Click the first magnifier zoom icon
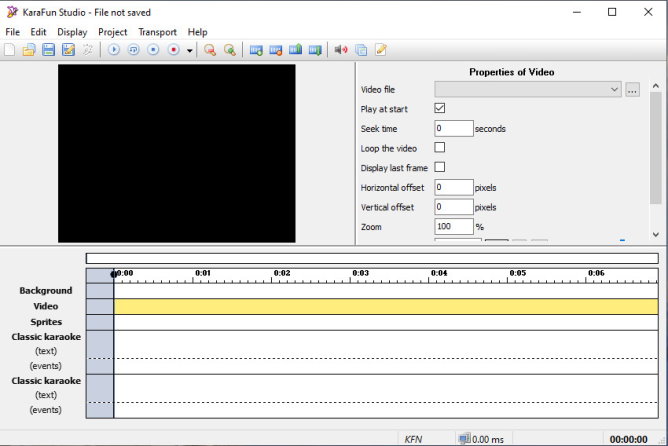668x446 pixels. (210, 49)
